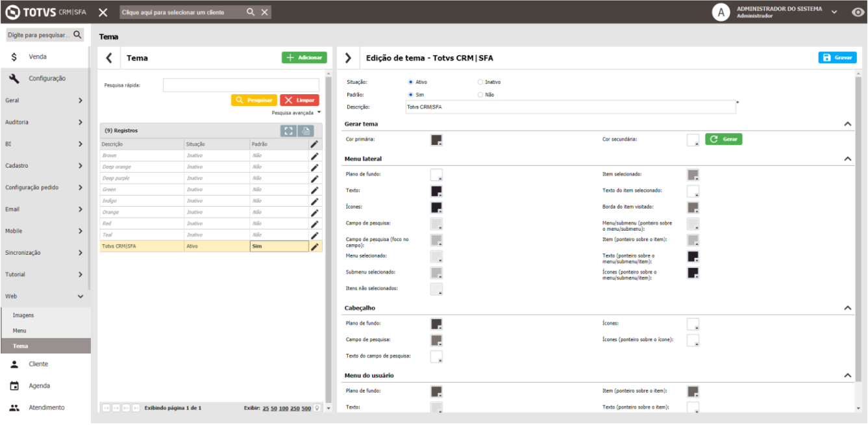Collapse the Web submenu
This screenshot has height=425, width=868.
[80, 296]
